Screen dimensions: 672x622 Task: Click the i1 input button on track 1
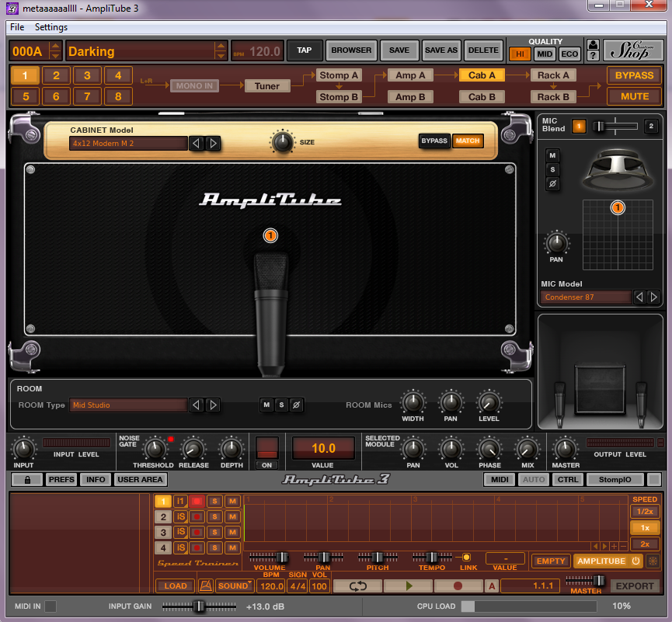[180, 501]
